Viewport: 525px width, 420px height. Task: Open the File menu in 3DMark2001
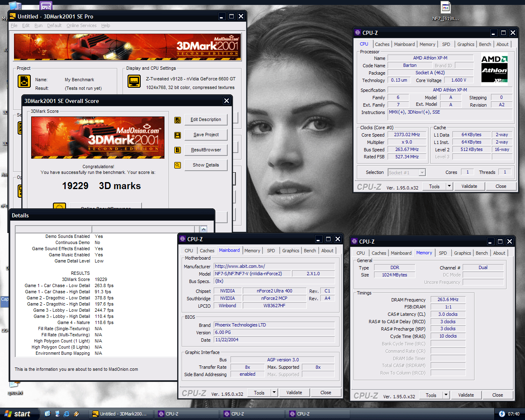coord(14,25)
